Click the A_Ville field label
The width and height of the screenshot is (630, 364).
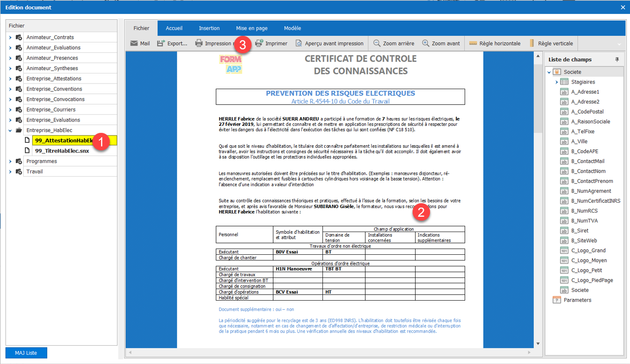point(579,142)
